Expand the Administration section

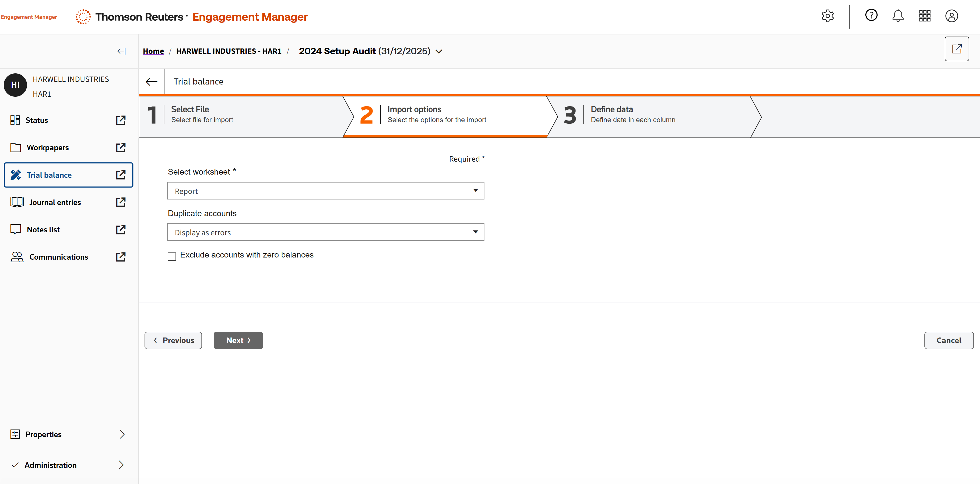[x=121, y=465]
